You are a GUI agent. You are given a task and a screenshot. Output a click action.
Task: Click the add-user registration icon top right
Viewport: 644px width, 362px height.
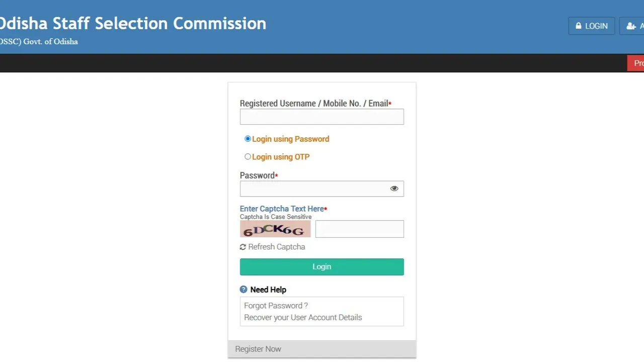point(632,26)
